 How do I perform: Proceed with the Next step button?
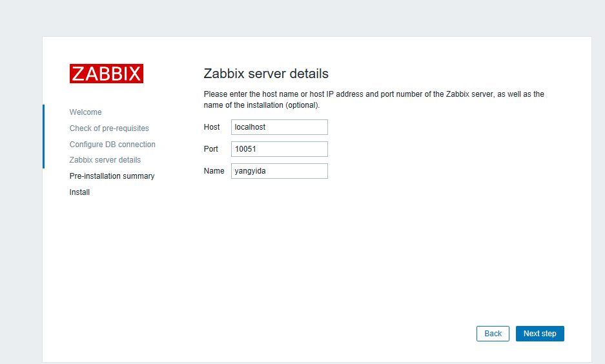coord(540,334)
